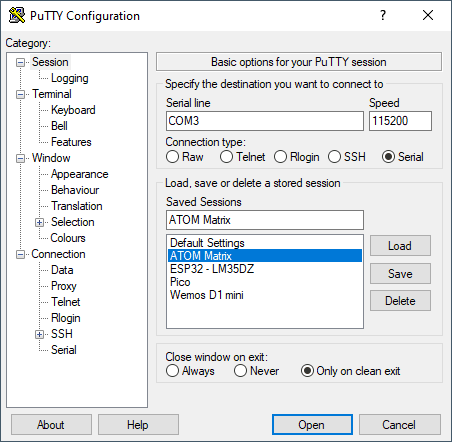Open the Connection category

click(58, 254)
